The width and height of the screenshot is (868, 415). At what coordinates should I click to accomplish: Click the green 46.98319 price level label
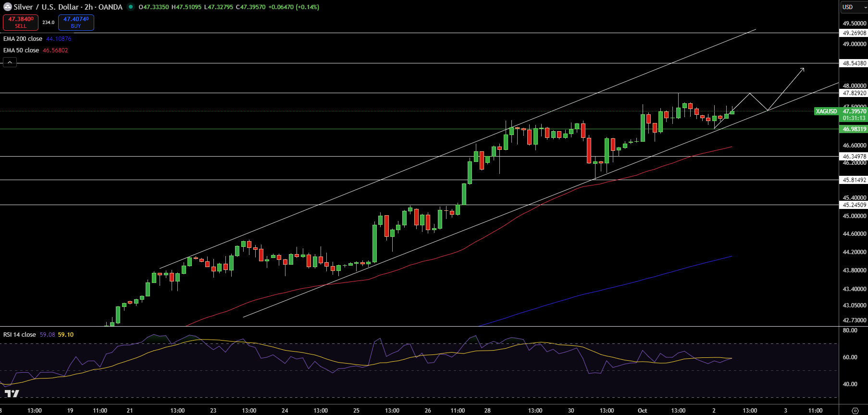point(854,129)
